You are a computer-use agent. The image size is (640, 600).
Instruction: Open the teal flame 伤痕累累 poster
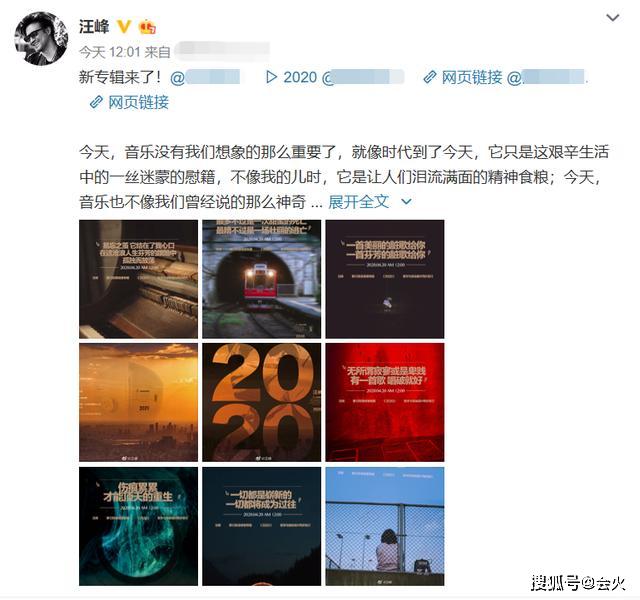[138, 527]
